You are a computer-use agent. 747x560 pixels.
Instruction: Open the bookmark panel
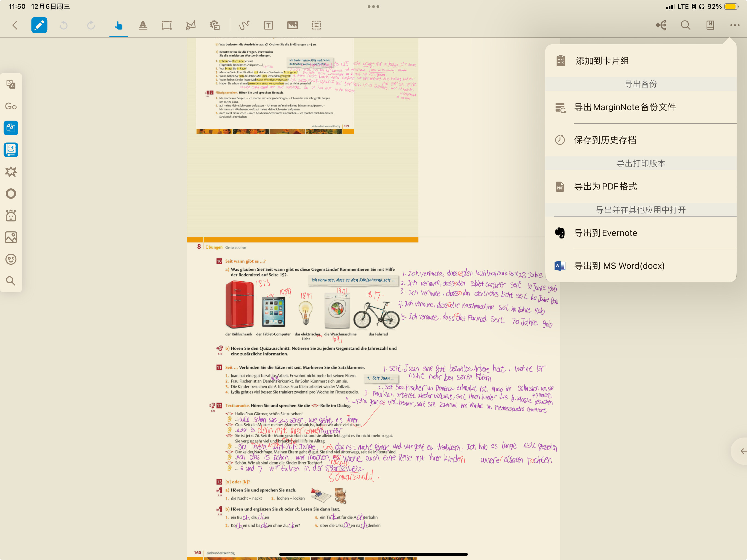pos(710,25)
